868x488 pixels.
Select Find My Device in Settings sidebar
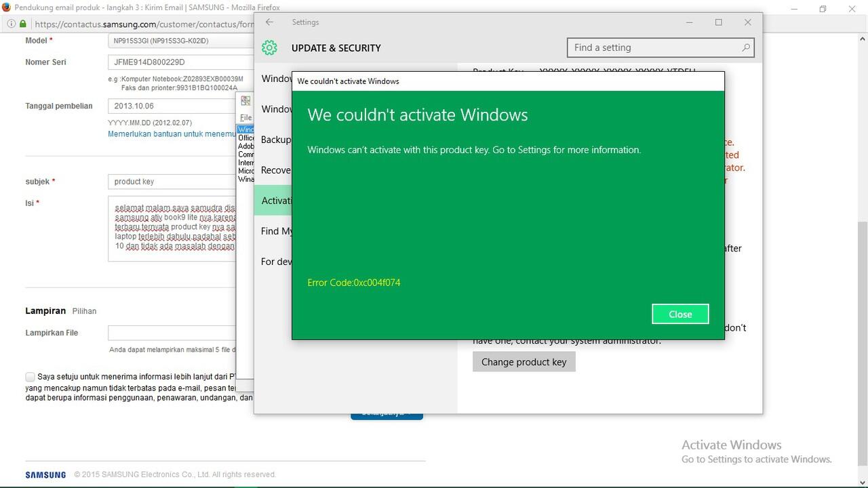point(274,231)
